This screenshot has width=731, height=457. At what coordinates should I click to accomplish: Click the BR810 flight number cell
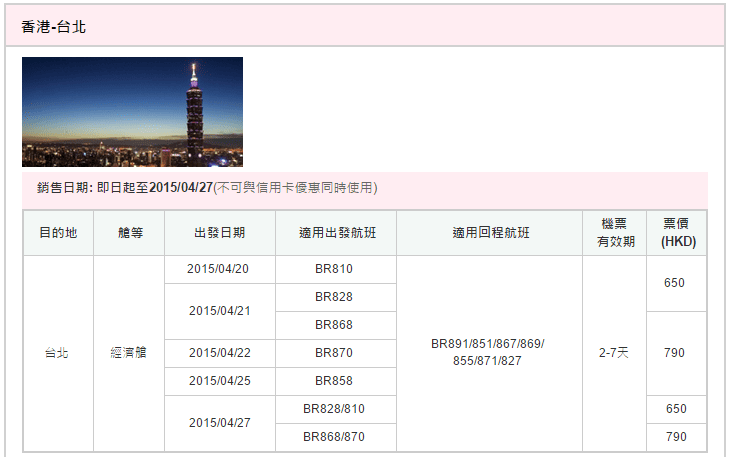(334, 269)
